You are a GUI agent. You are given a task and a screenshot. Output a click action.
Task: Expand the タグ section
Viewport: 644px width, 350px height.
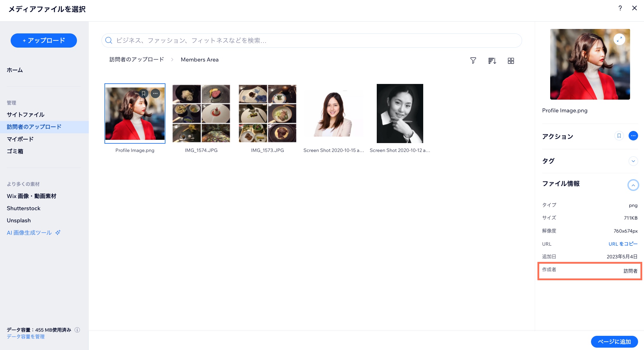633,161
